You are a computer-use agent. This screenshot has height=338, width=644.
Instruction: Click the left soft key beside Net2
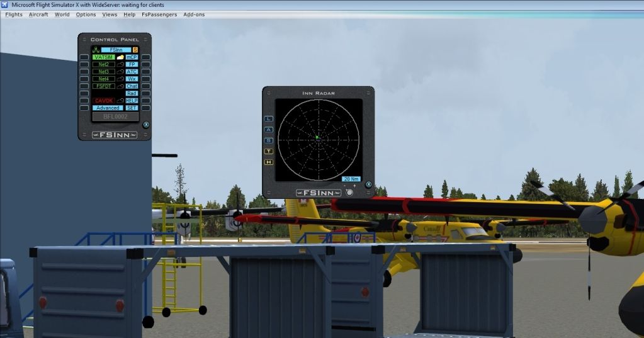pos(84,64)
